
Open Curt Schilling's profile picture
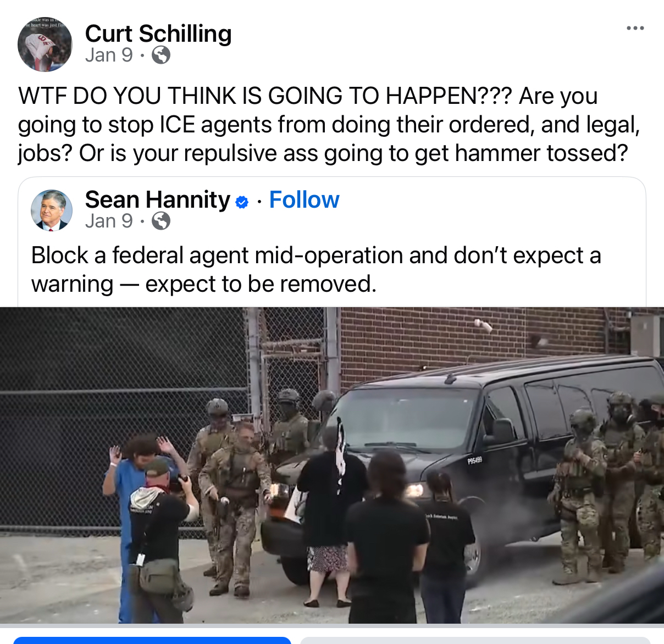coord(45,45)
